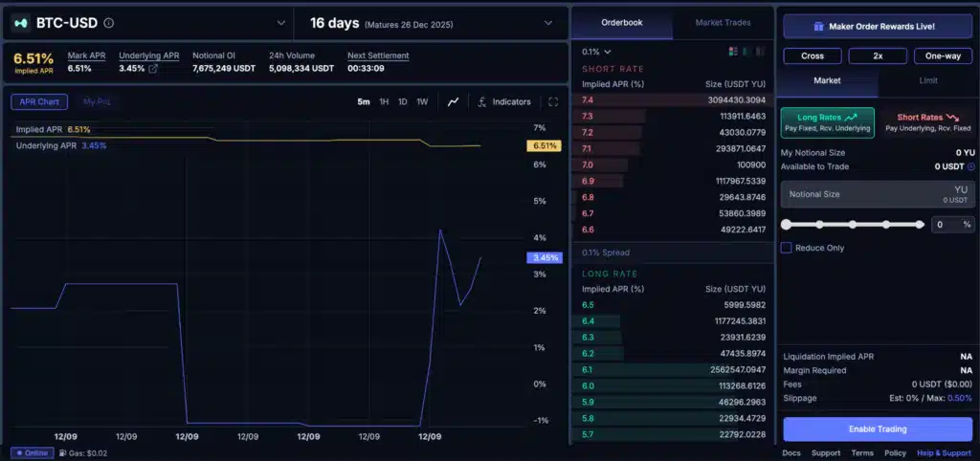Check the Reduce Only checkbox
This screenshot has width=980, height=461.
click(787, 248)
